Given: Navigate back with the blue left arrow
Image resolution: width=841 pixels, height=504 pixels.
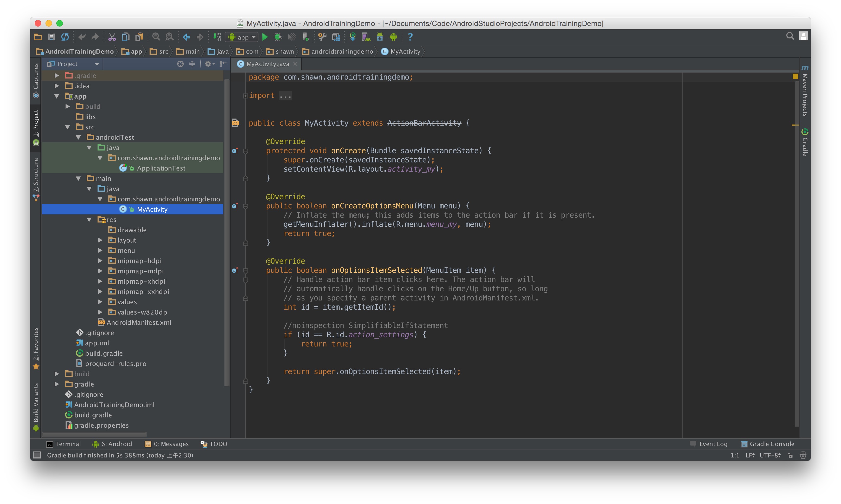Looking at the screenshot, I should click(186, 37).
